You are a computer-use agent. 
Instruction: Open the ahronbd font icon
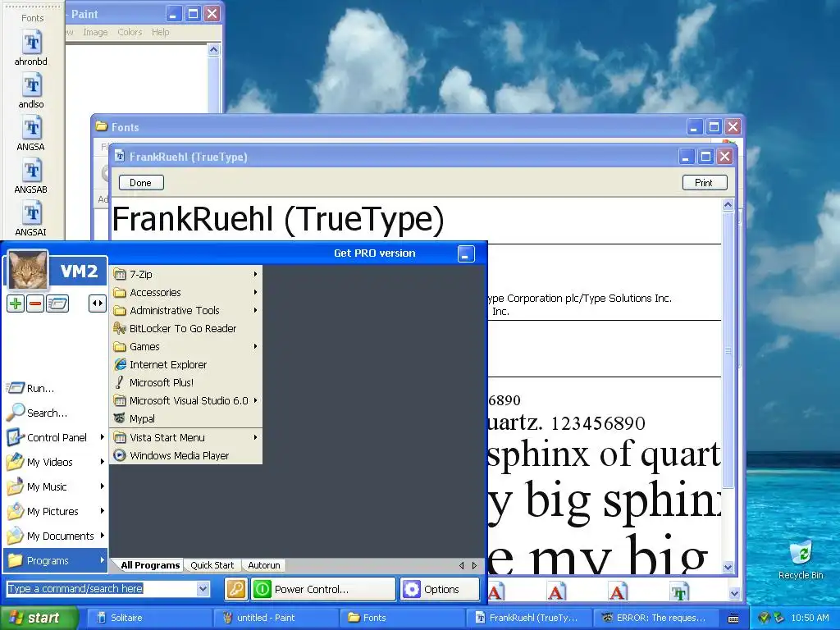point(31,48)
